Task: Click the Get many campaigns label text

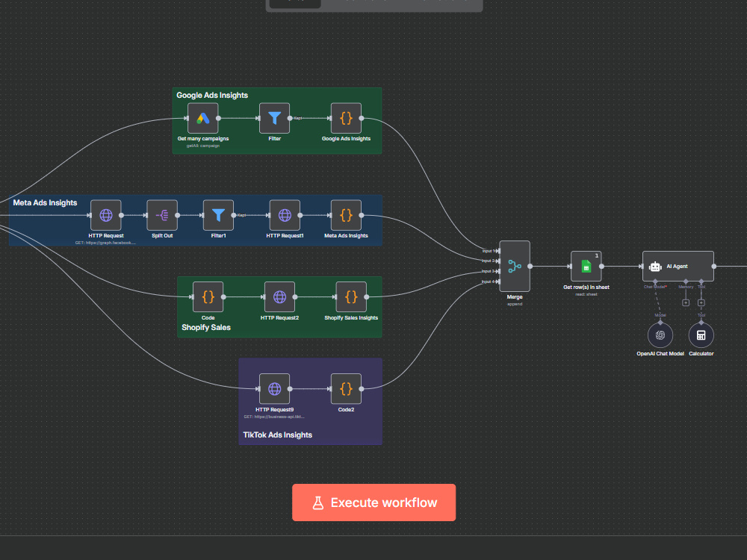Action: click(203, 139)
